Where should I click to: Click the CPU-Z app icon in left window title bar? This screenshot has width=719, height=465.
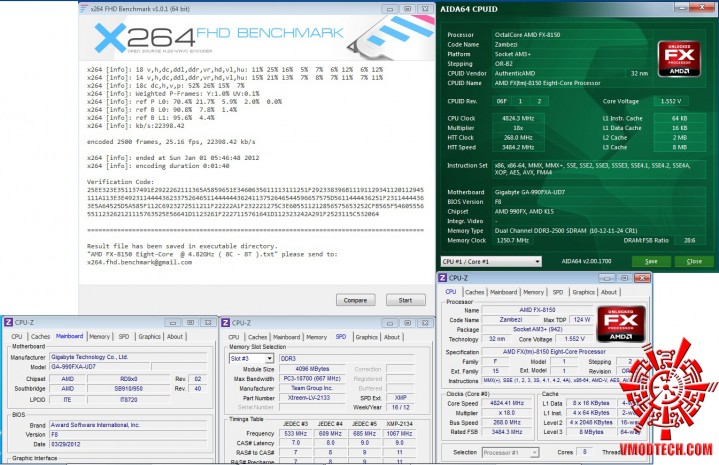[8, 322]
